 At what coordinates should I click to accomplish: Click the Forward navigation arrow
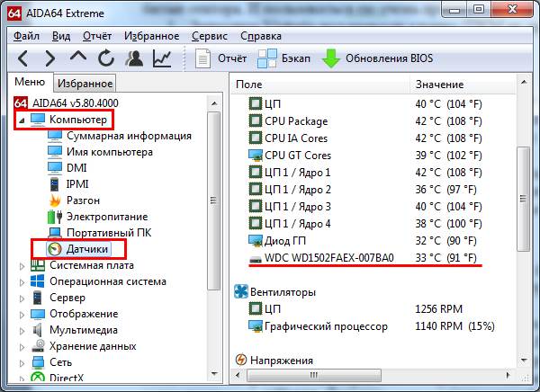(x=50, y=58)
